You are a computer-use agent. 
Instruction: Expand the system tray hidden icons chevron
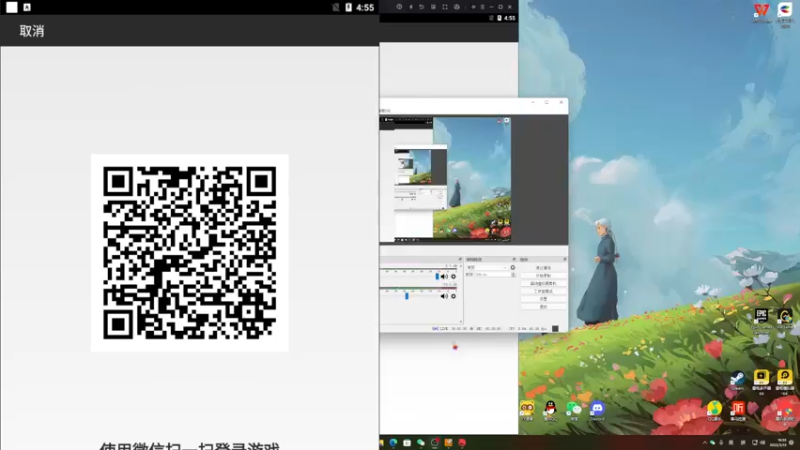coord(705,443)
